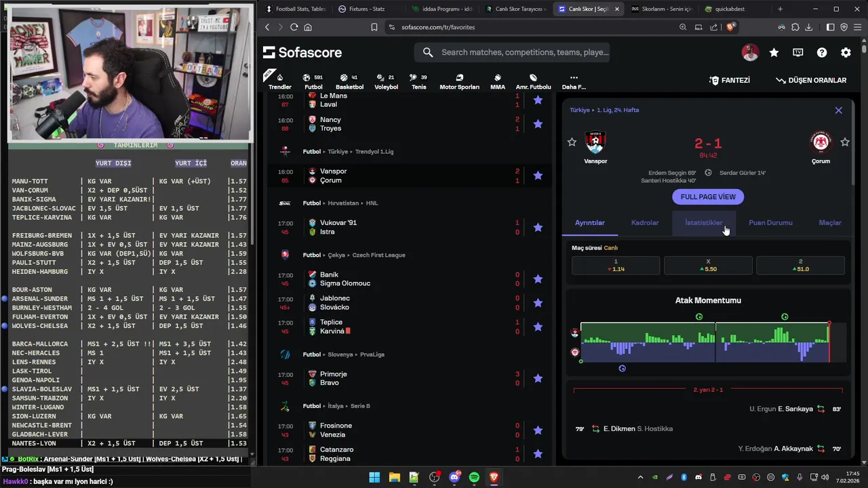Favorite the Vanspor team in details panel
This screenshot has width=868, height=488.
point(572,142)
